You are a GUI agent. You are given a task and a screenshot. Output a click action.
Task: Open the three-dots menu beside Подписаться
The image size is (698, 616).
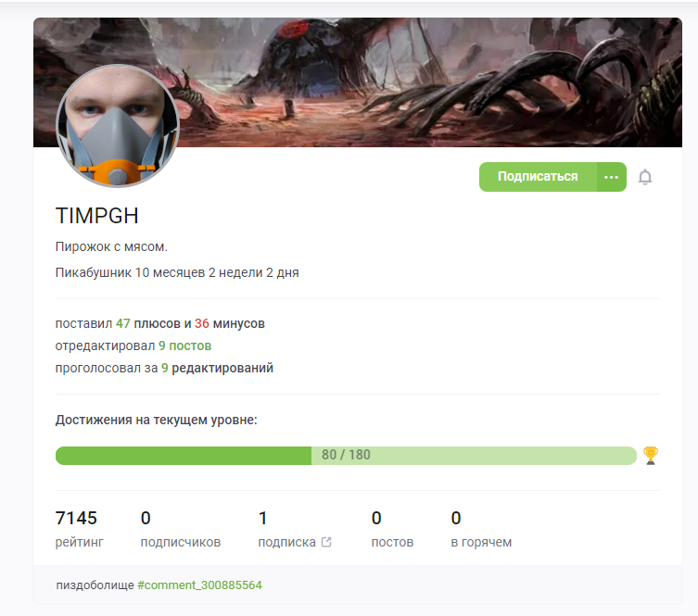point(611,177)
